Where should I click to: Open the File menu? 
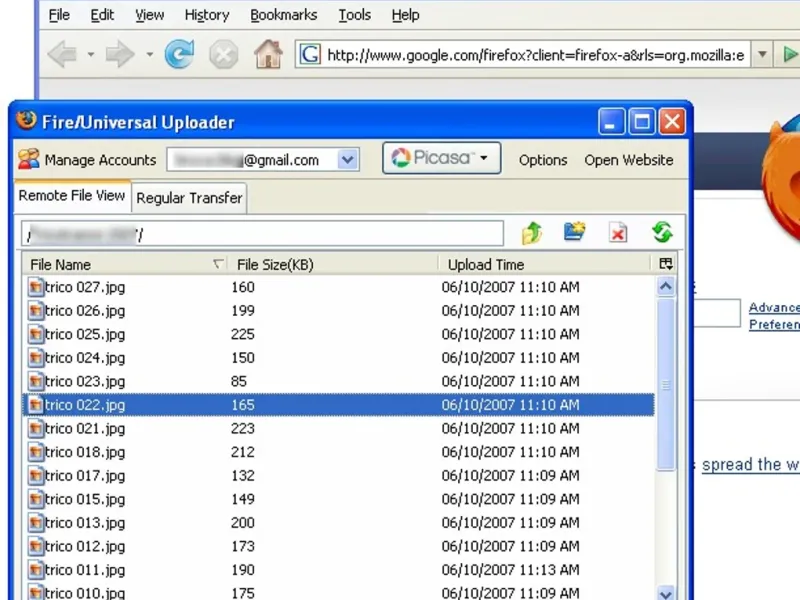point(59,15)
